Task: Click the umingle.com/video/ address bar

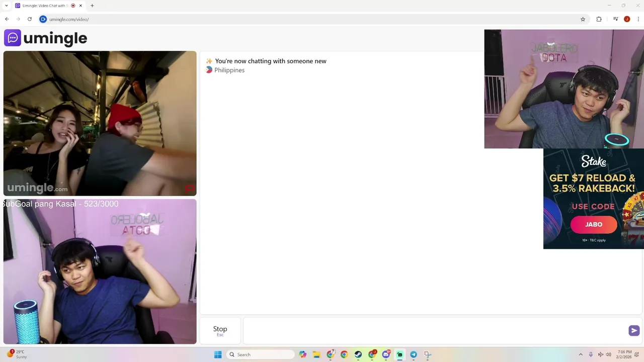Action: (x=312, y=19)
